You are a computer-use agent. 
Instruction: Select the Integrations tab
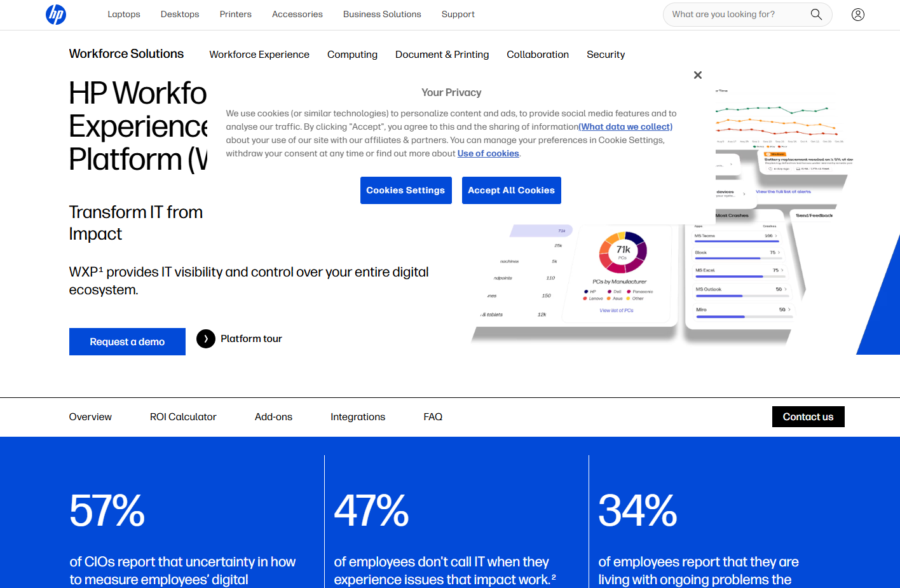pyautogui.click(x=358, y=417)
